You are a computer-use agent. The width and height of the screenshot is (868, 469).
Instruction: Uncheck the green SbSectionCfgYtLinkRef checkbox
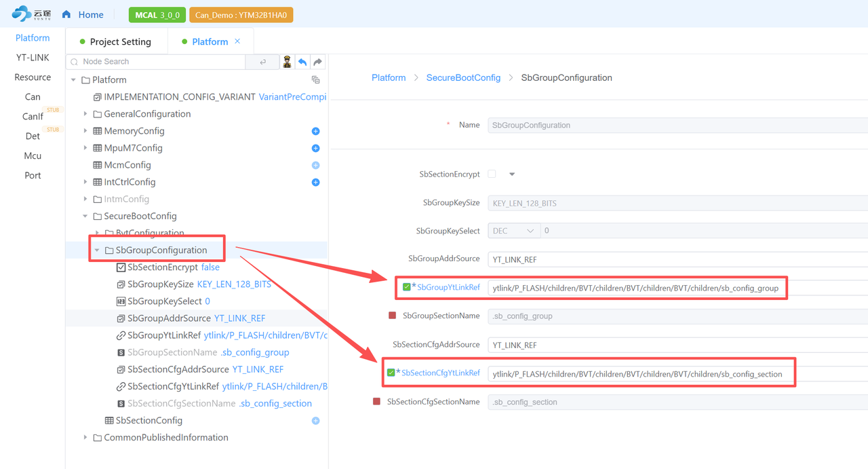tap(391, 373)
